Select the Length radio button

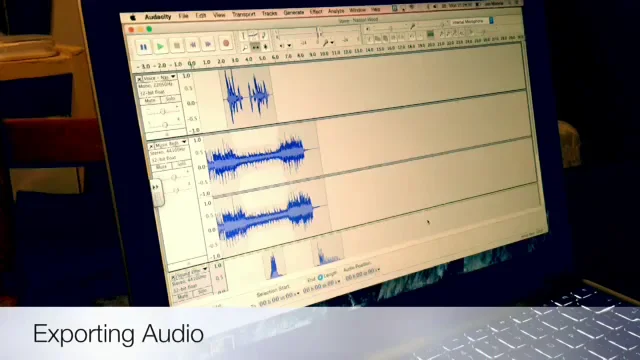click(320, 278)
